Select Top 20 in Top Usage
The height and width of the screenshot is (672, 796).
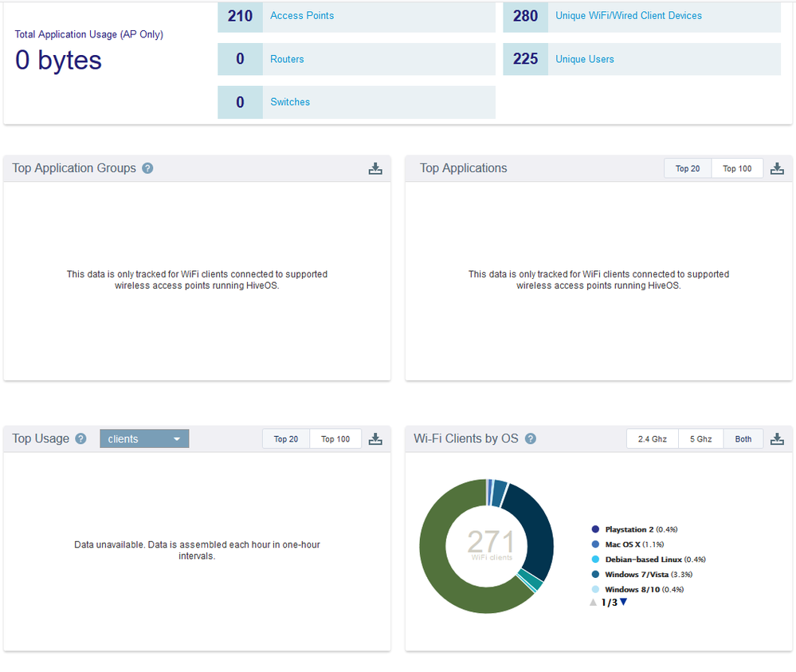coord(286,439)
